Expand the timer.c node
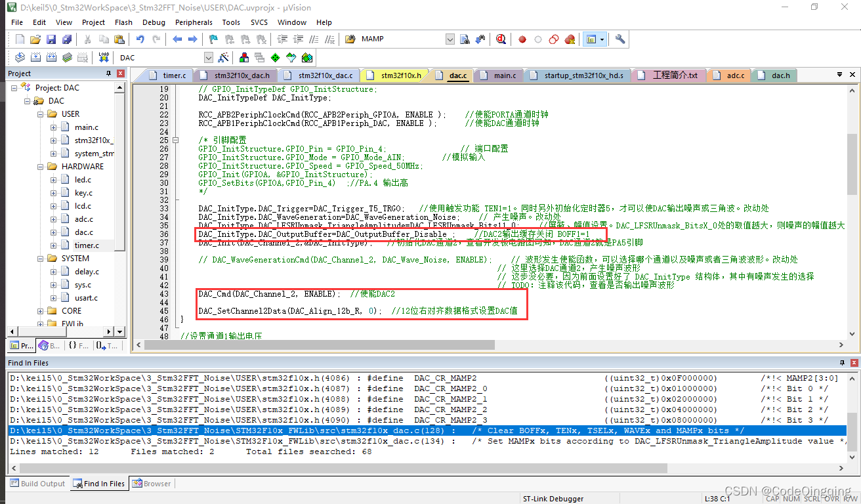The height and width of the screenshot is (504, 861). tap(54, 245)
